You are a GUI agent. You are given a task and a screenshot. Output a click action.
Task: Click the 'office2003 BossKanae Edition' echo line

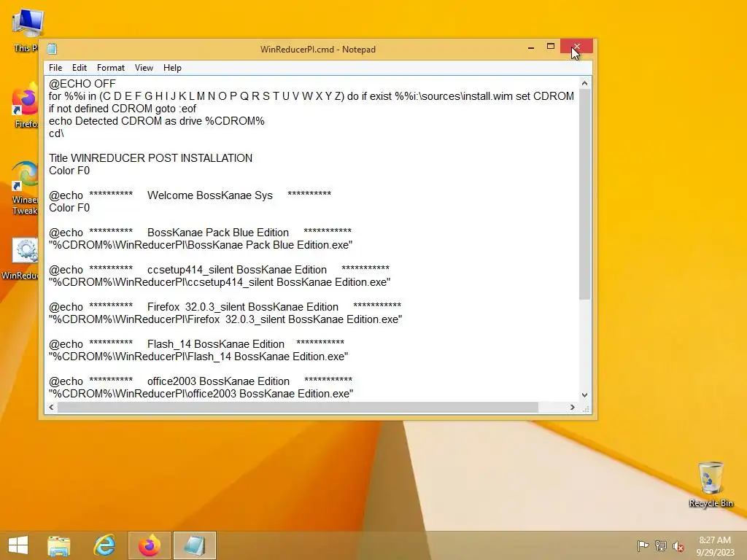tap(201, 381)
